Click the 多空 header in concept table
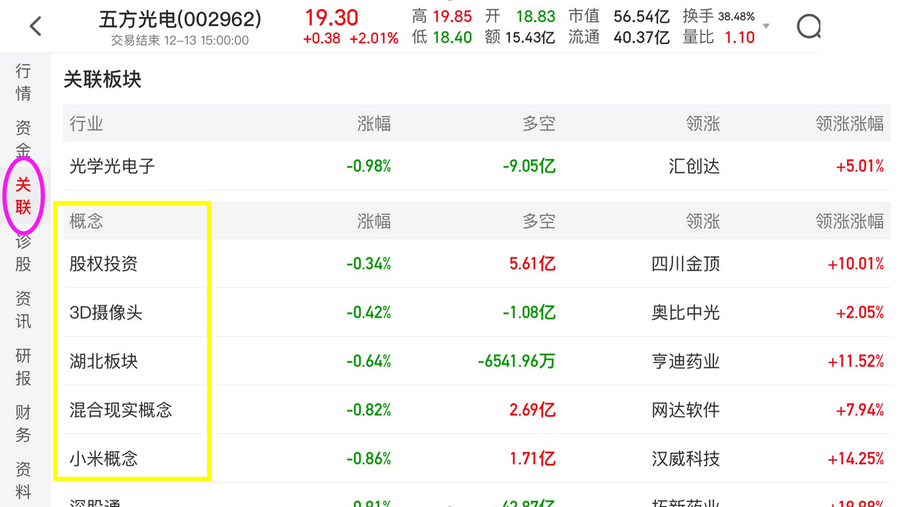This screenshot has height=507, width=900. tap(538, 221)
